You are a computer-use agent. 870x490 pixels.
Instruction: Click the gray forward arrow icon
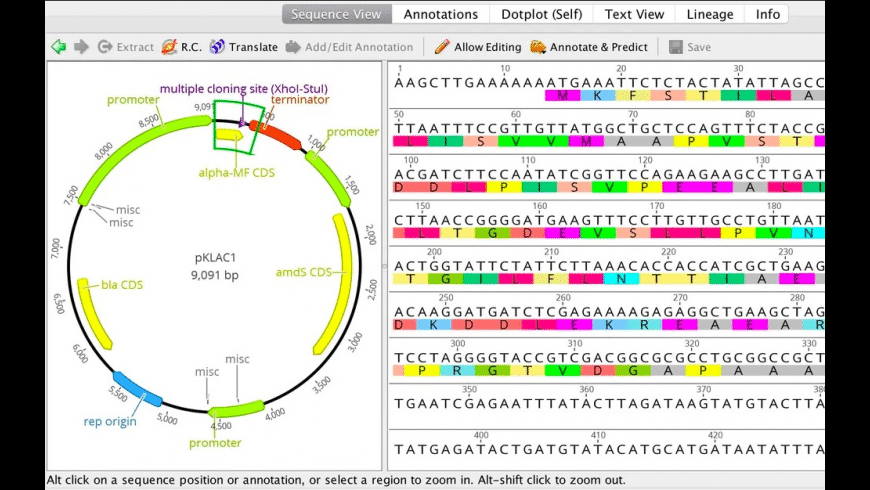point(81,47)
